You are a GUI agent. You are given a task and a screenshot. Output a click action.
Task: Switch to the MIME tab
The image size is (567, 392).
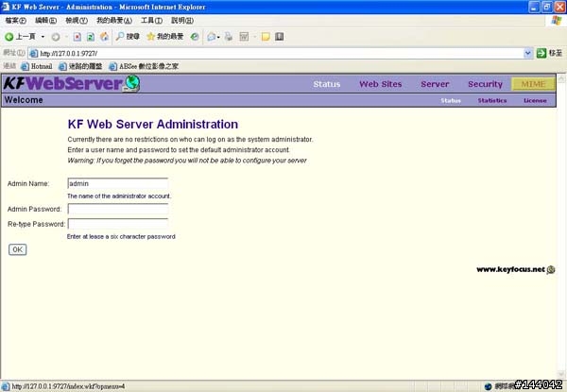point(533,84)
